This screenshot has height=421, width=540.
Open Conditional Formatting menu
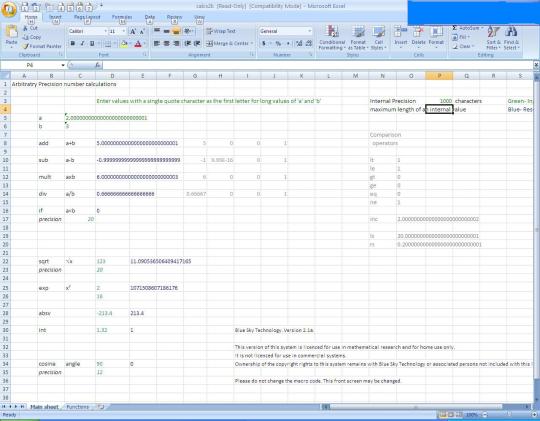point(332,38)
